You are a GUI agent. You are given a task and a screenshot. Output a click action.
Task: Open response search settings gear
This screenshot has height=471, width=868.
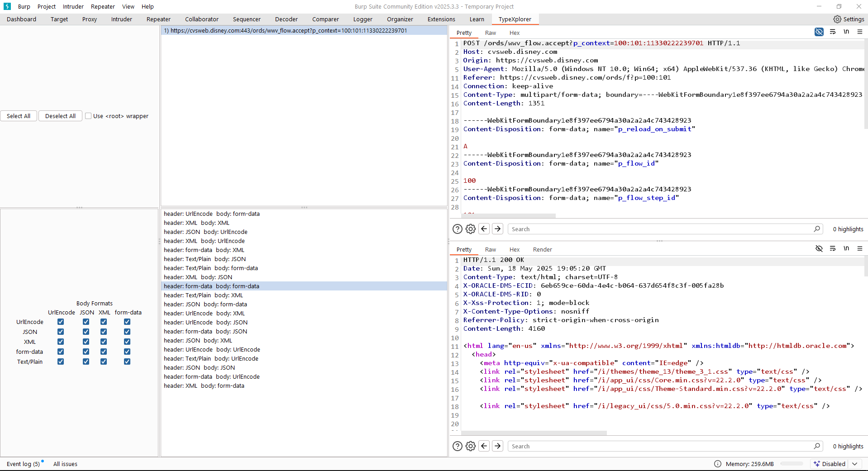(x=471, y=446)
